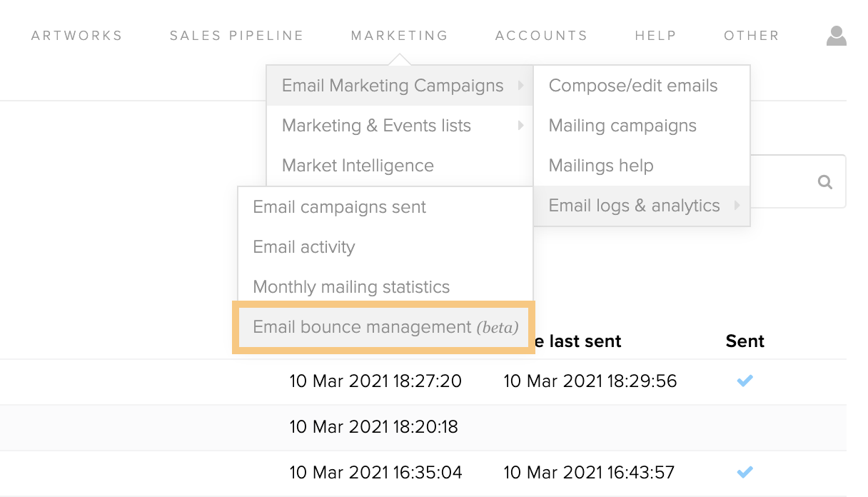
Task: Open the Other menu
Action: 752,36
